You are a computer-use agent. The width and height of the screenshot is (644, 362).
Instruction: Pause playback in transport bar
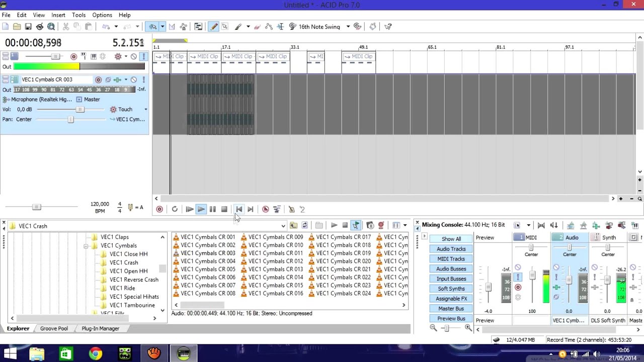(212, 209)
